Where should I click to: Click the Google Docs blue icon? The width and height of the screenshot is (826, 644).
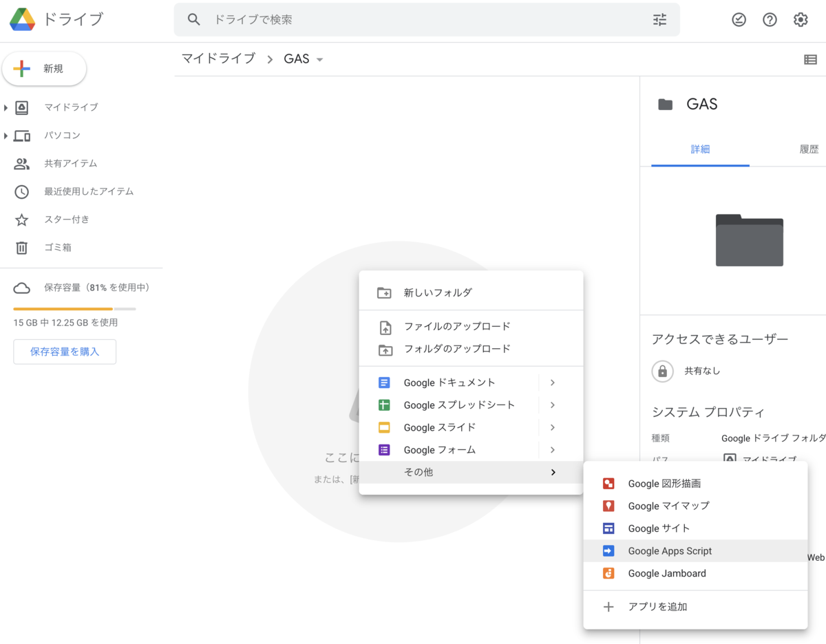385,383
